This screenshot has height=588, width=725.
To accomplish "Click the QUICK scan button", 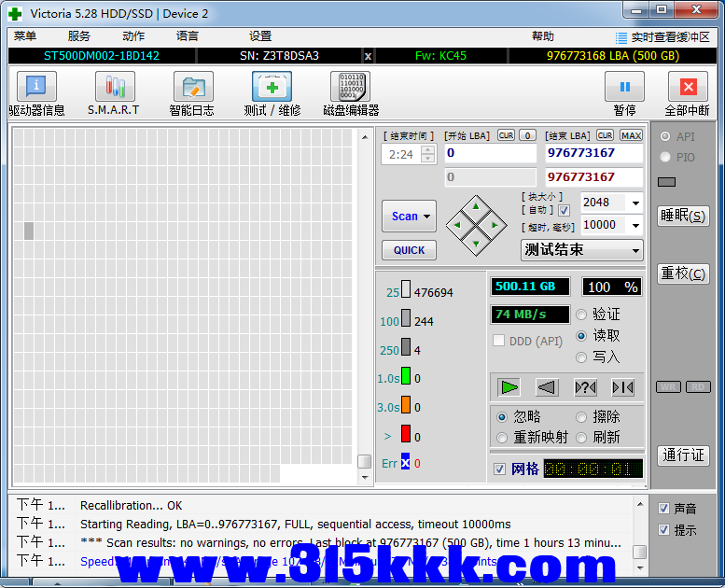I will click(409, 250).
